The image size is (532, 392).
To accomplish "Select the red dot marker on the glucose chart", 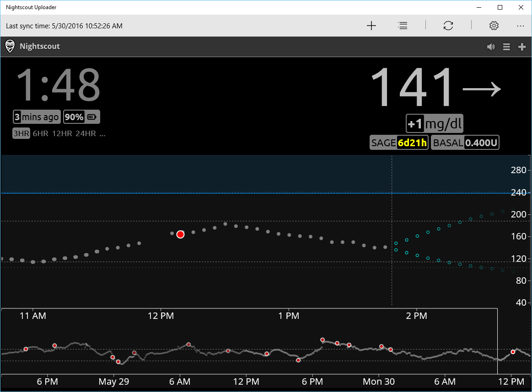I will pos(180,234).
